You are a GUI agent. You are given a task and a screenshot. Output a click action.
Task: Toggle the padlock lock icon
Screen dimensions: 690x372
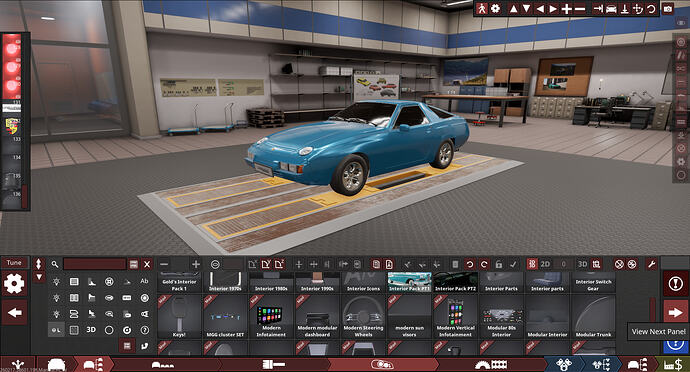(499, 264)
